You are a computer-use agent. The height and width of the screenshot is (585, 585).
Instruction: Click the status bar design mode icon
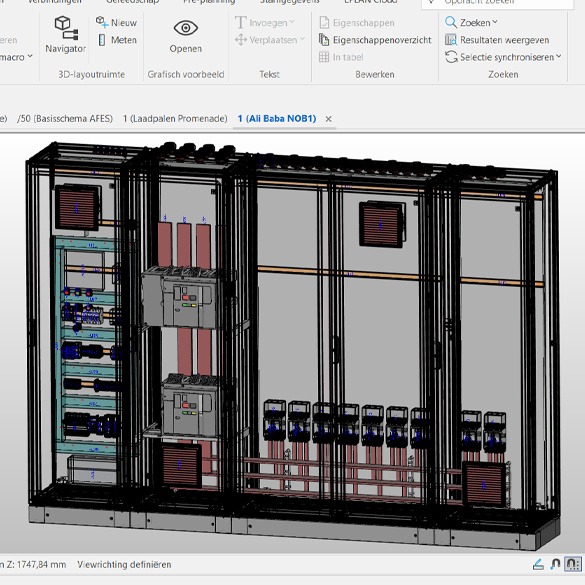(538, 564)
